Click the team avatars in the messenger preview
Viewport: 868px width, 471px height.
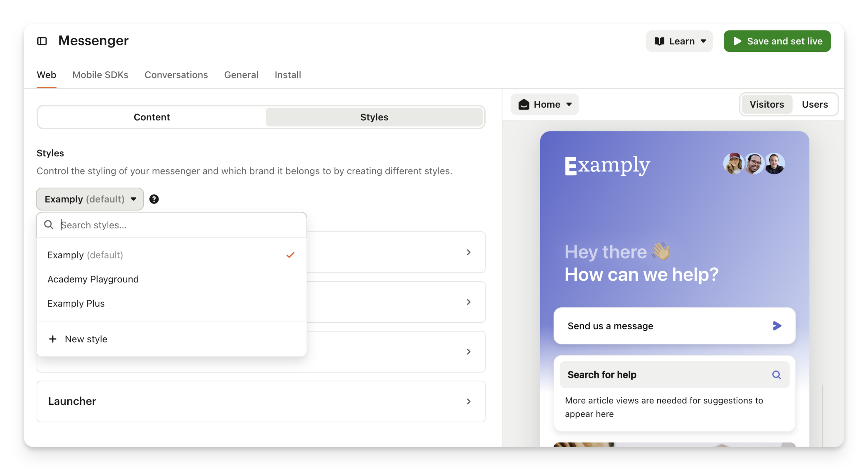pyautogui.click(x=754, y=164)
